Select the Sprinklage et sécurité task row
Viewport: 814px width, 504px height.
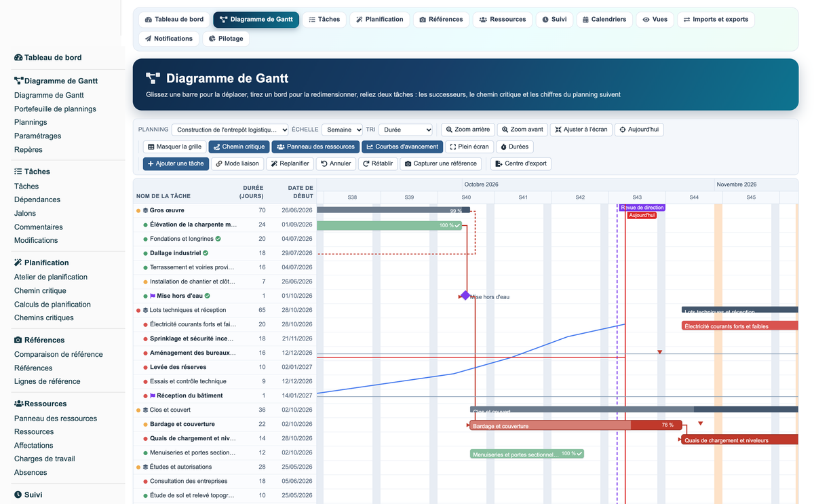(x=225, y=338)
